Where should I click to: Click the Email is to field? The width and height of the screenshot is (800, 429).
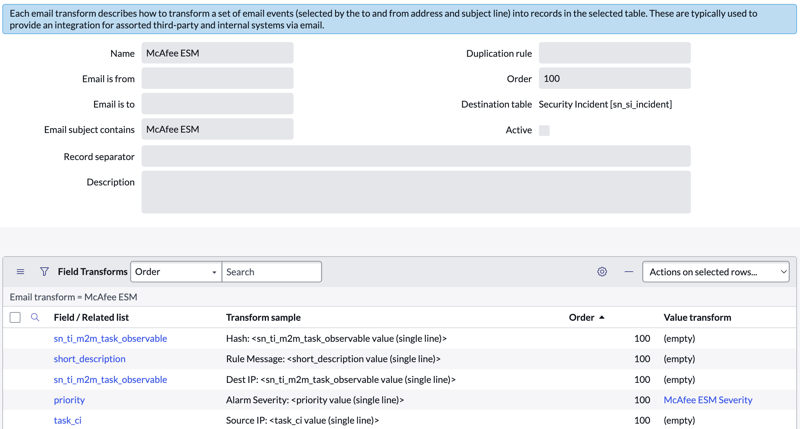click(x=217, y=104)
